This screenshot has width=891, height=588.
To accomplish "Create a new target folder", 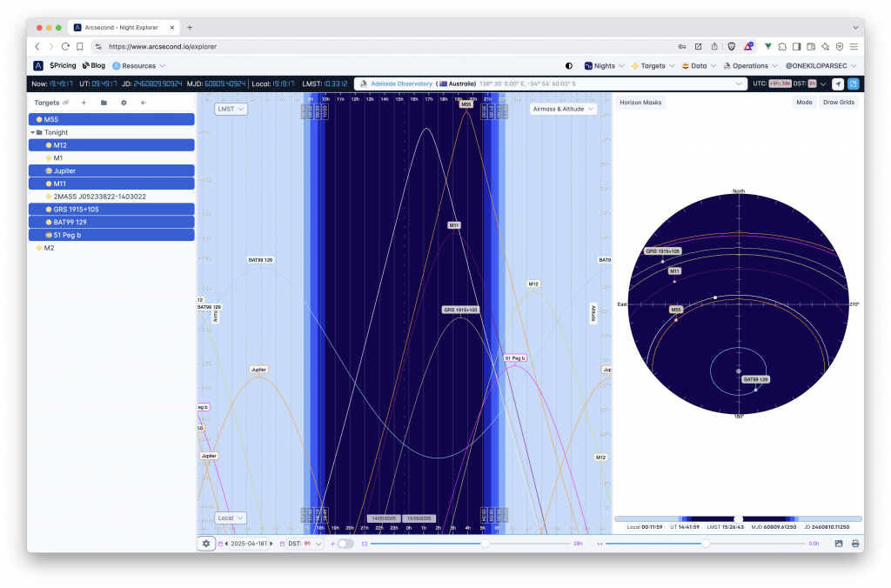I will pos(104,103).
